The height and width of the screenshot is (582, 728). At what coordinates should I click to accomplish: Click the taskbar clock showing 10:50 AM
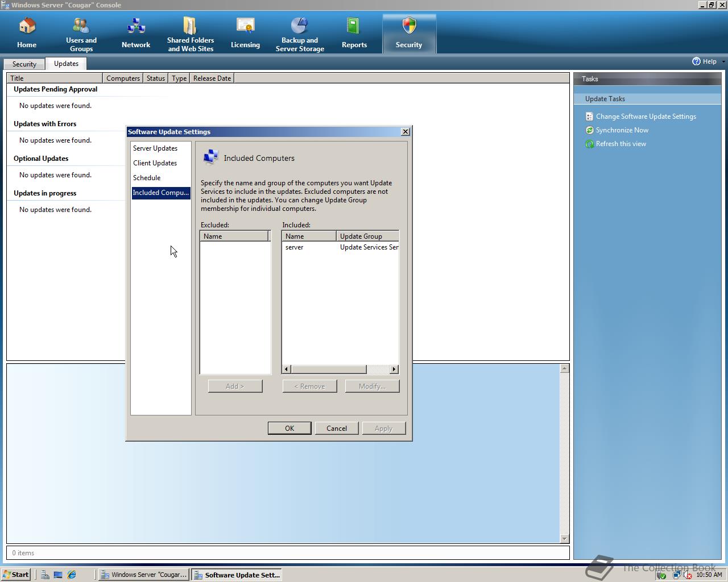click(709, 575)
